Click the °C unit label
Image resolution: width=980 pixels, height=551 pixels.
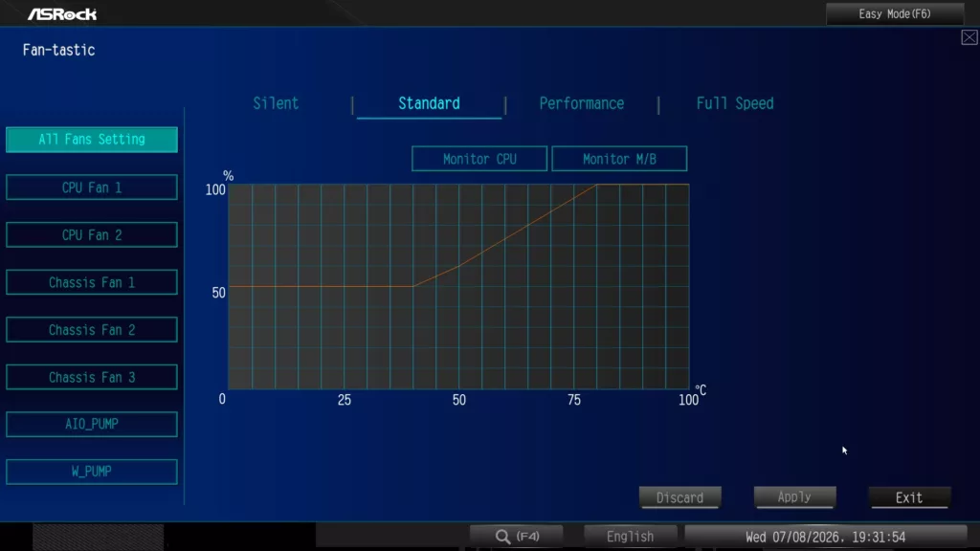tap(702, 390)
